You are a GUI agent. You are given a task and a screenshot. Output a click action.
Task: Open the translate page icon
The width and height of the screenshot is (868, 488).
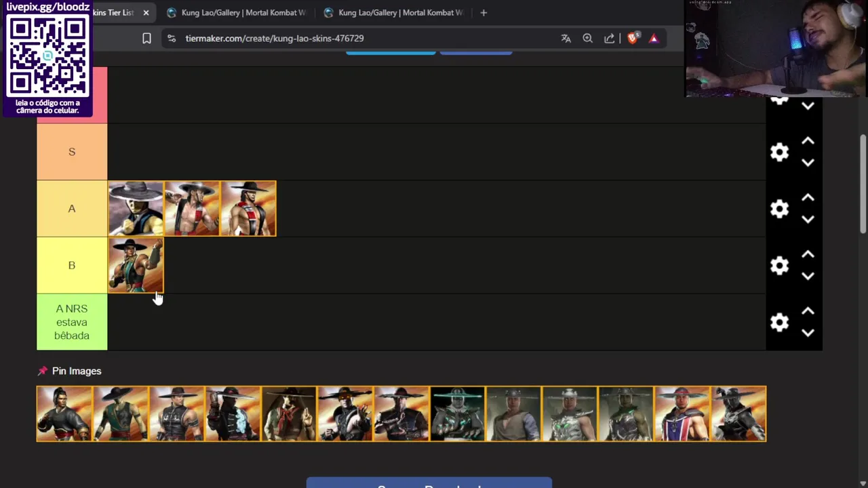[566, 39]
